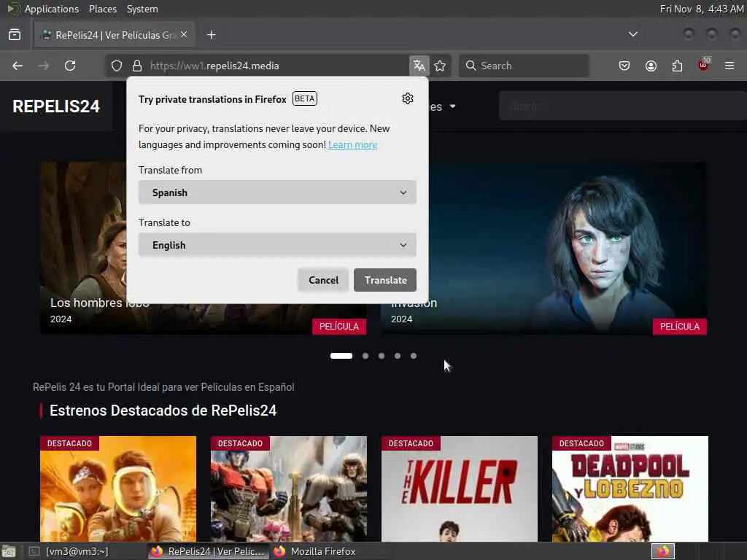Open the Learn more link
This screenshot has width=747, height=560.
[x=352, y=145]
